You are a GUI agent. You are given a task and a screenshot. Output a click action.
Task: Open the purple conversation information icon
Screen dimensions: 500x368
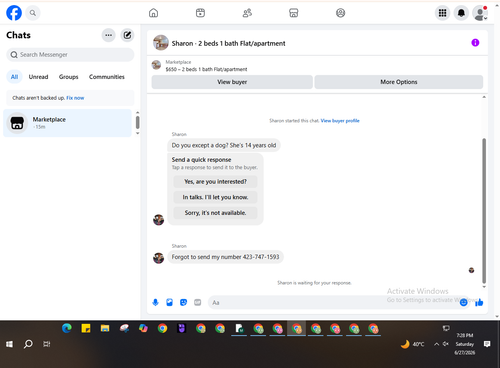click(475, 43)
